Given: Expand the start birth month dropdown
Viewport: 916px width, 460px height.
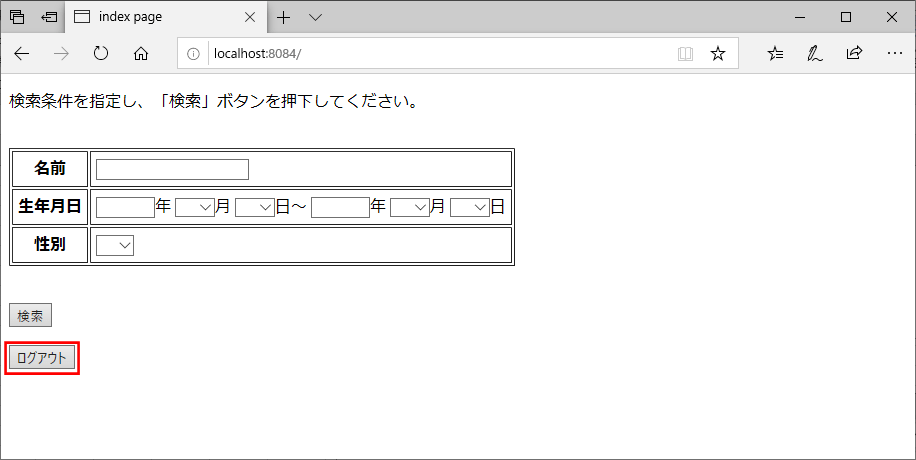Looking at the screenshot, I should tap(195, 207).
